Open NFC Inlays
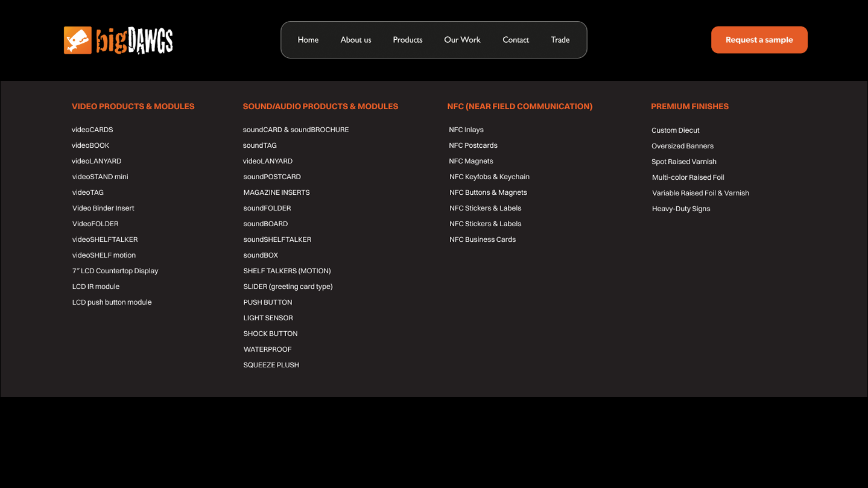868x488 pixels. (466, 130)
